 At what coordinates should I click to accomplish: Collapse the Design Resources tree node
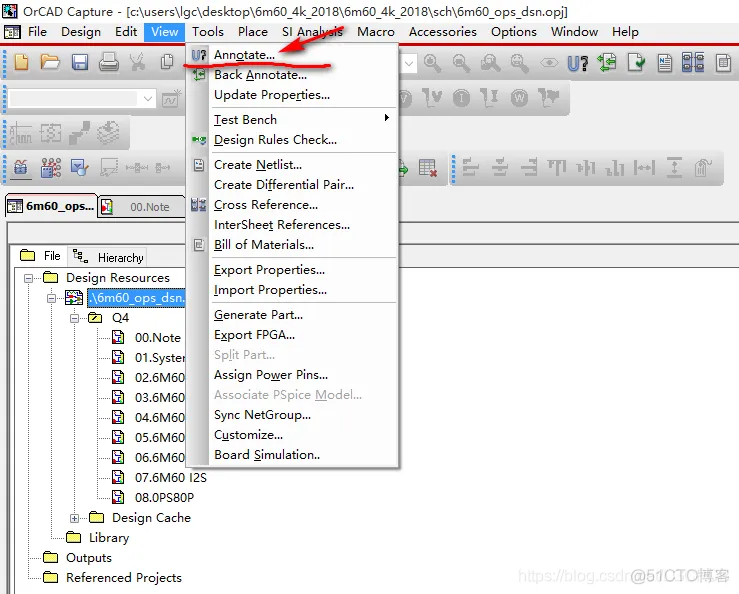pyautogui.click(x=28, y=278)
